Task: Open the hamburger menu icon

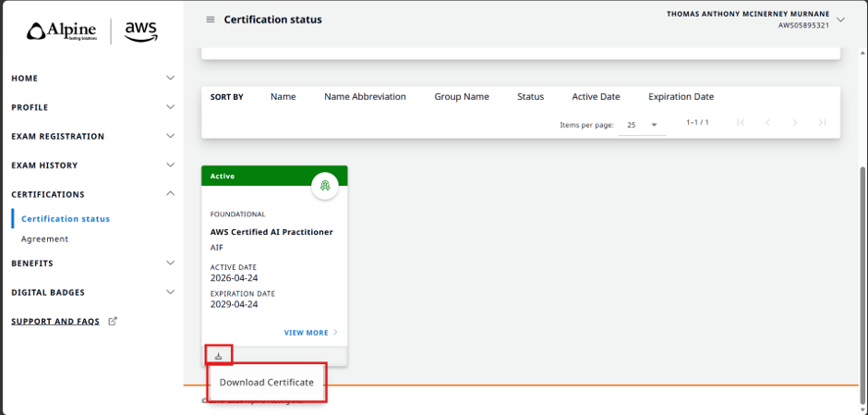Action: pyautogui.click(x=211, y=19)
